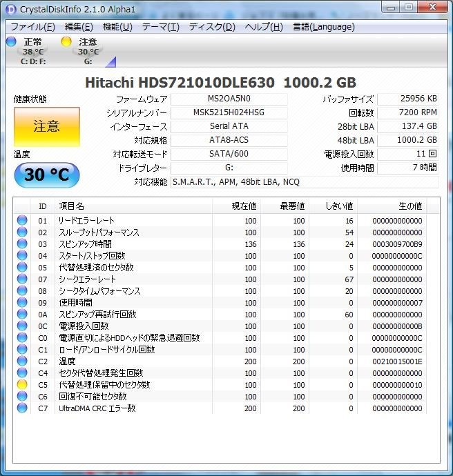The width and height of the screenshot is (453, 476).
Task: Click the blue status icon for attribute 01
Action: point(22,220)
